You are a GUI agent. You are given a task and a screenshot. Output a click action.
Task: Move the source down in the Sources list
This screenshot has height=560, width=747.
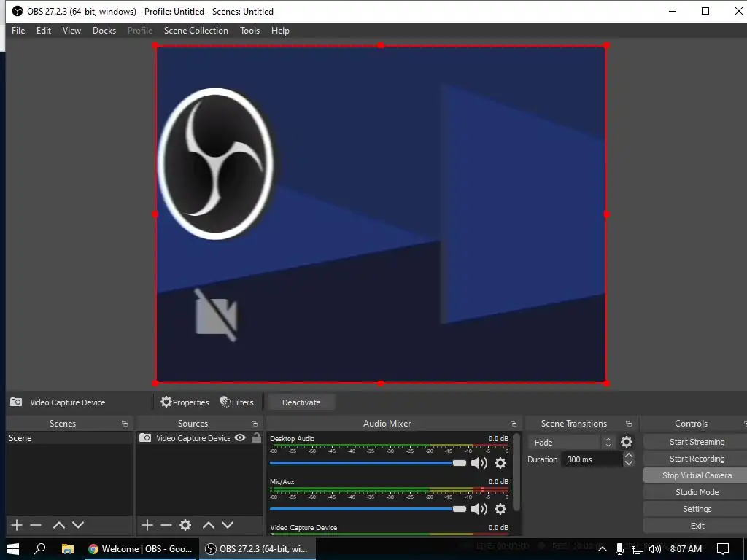coord(228,525)
